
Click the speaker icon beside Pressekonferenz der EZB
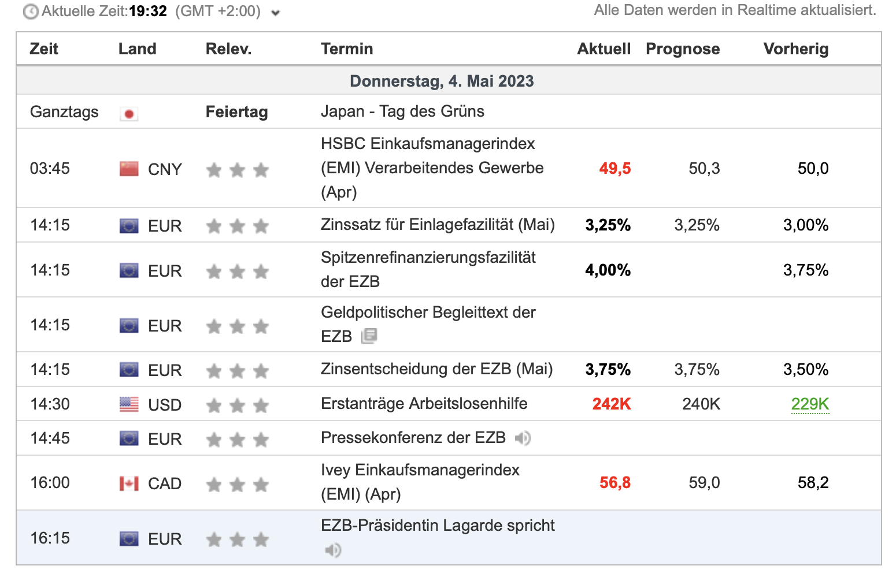pyautogui.click(x=524, y=438)
